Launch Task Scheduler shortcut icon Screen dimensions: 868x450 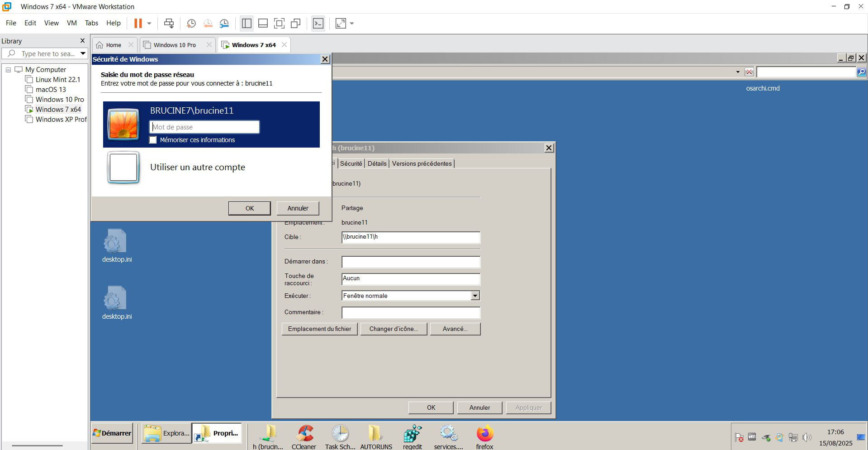[x=340, y=437]
